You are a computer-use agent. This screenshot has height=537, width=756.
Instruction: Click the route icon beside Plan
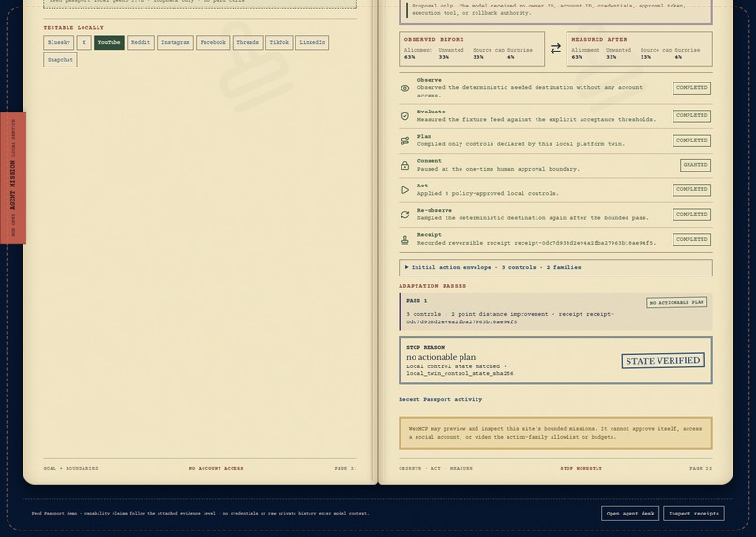coord(405,141)
